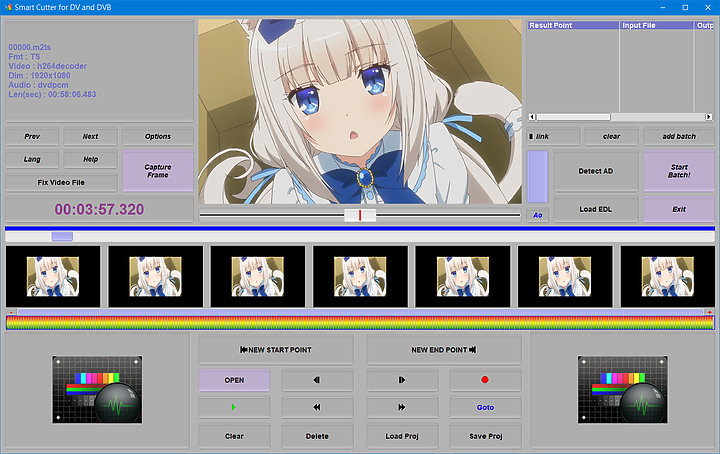The width and height of the screenshot is (720, 454).
Task: Select the second frame thumbnail
Action: (155, 276)
